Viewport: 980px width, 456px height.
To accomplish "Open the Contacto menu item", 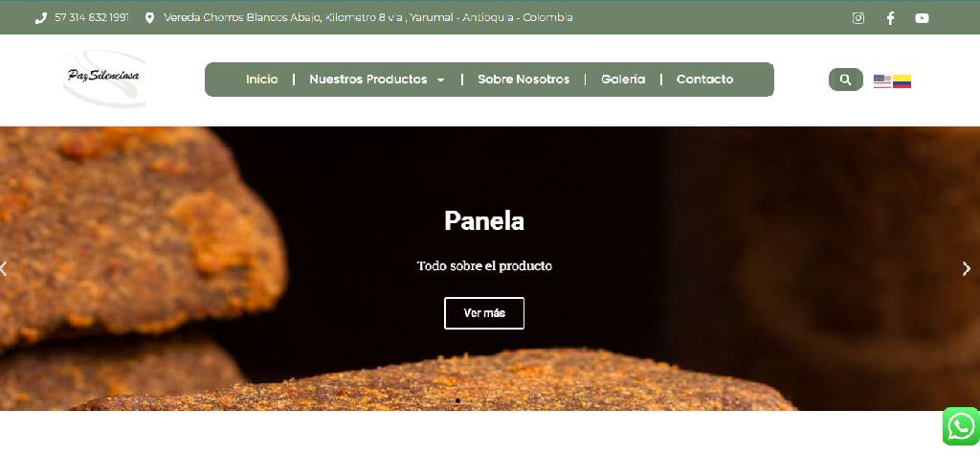I will [705, 80].
